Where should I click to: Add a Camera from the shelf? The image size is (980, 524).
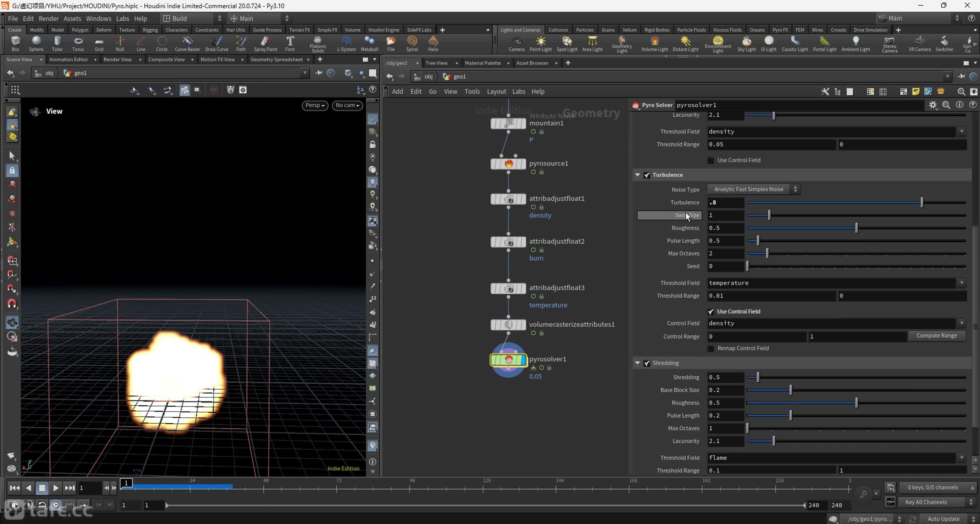coord(516,44)
